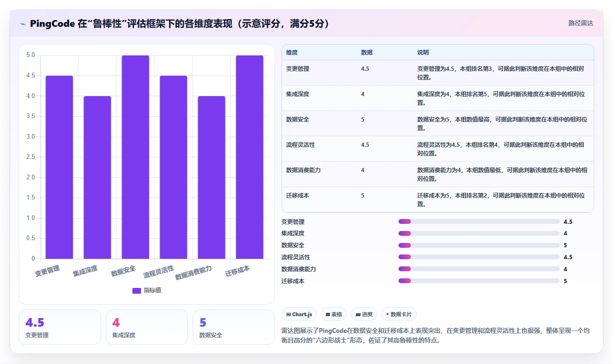Screen dimensions: 613x364
Task: Click the 集成深度 bar in the chart
Action: coord(97,177)
